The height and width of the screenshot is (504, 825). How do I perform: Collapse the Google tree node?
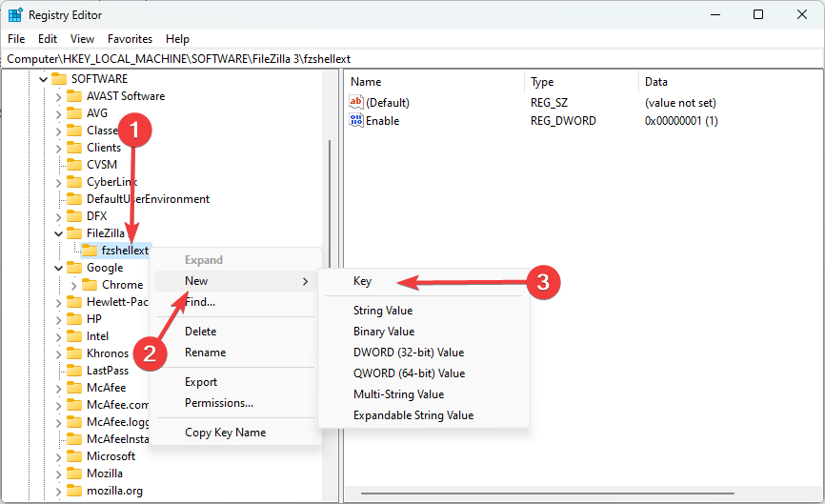pyautogui.click(x=58, y=268)
